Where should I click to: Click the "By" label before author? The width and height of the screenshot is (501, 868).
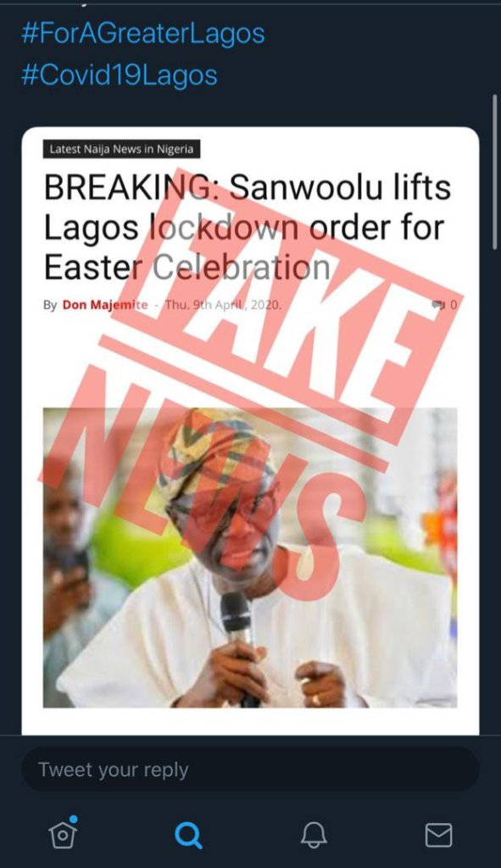(50, 304)
